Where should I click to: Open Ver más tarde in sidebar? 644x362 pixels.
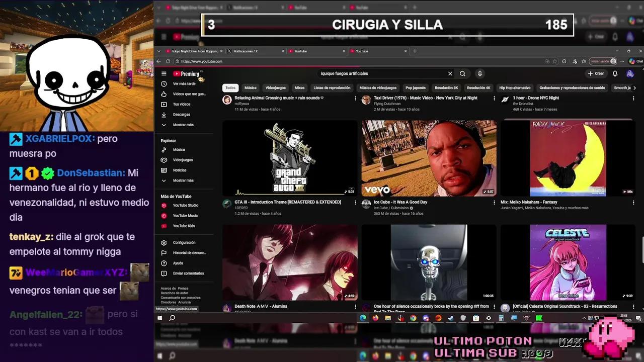pos(184,84)
